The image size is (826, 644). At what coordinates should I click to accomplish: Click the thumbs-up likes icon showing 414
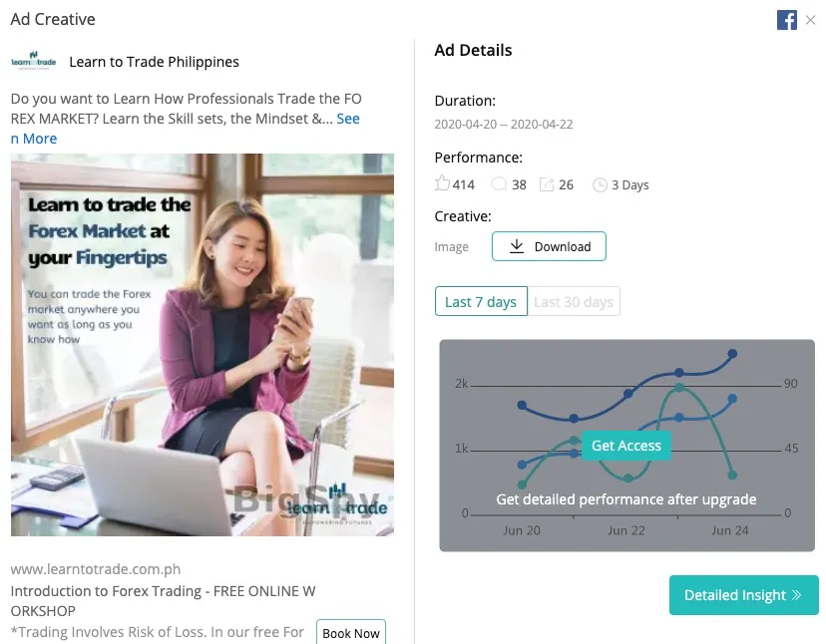442,183
